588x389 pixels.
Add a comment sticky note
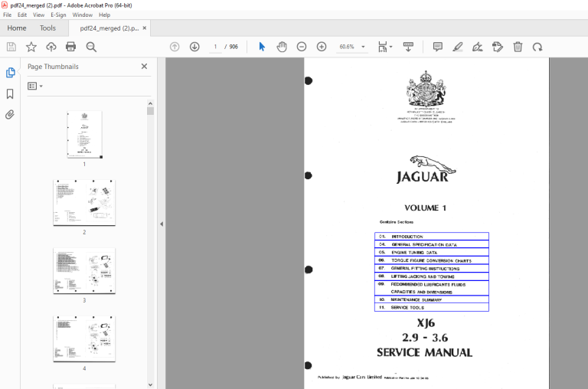click(438, 47)
